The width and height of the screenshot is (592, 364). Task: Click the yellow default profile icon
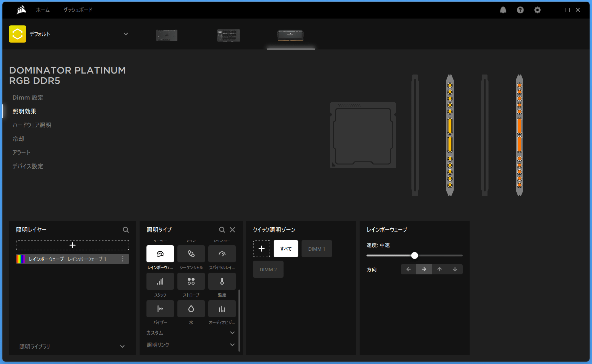pos(18,34)
